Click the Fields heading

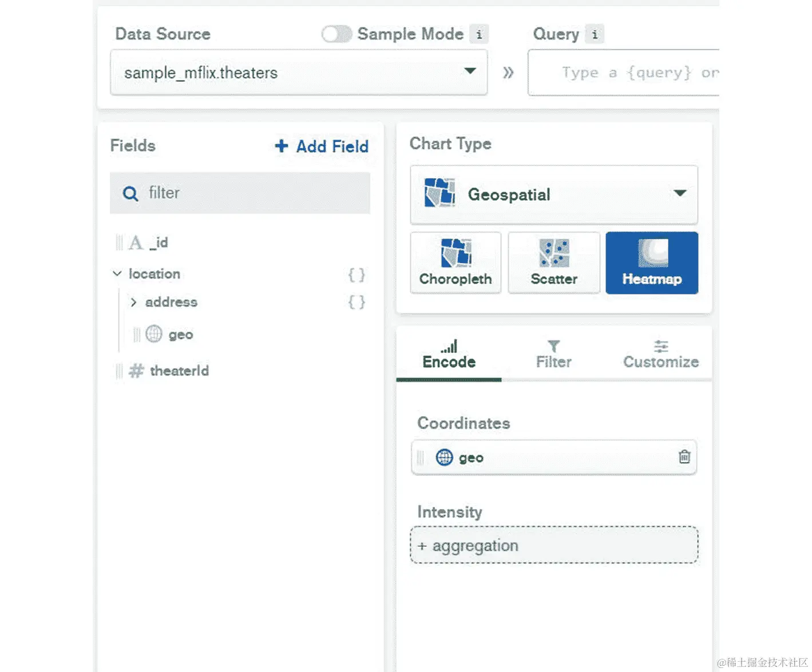133,145
